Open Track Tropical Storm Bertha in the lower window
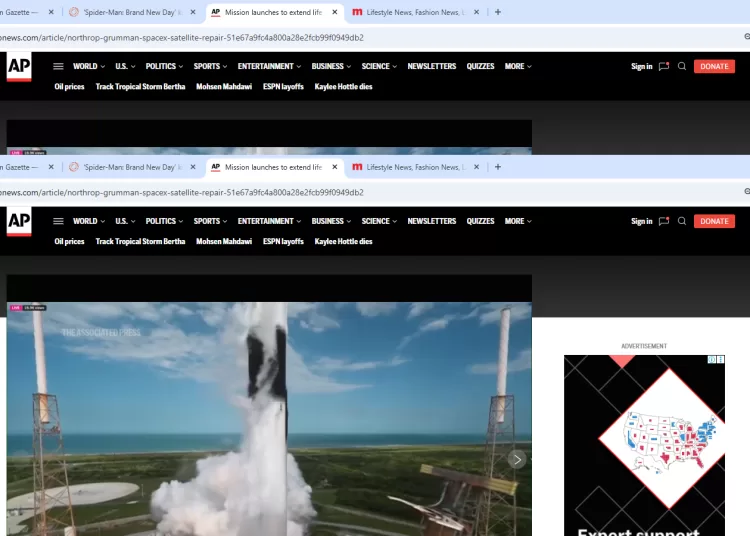This screenshot has height=536, width=750. (x=140, y=241)
